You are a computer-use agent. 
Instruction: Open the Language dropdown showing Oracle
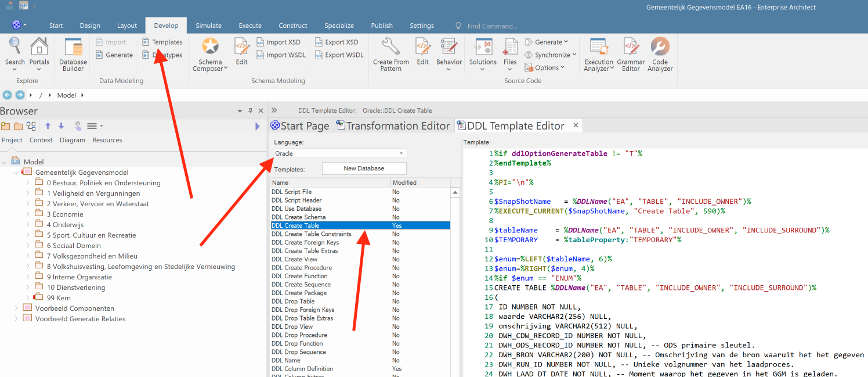coord(340,153)
